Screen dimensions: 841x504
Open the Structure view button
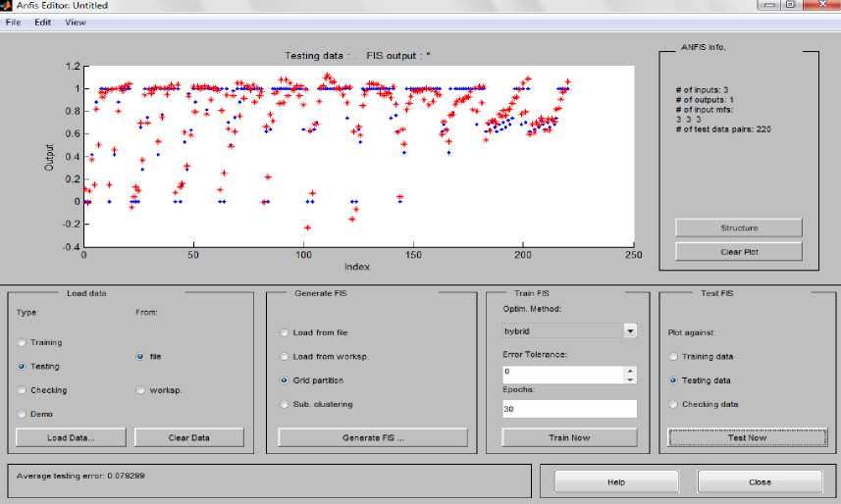pos(738,227)
